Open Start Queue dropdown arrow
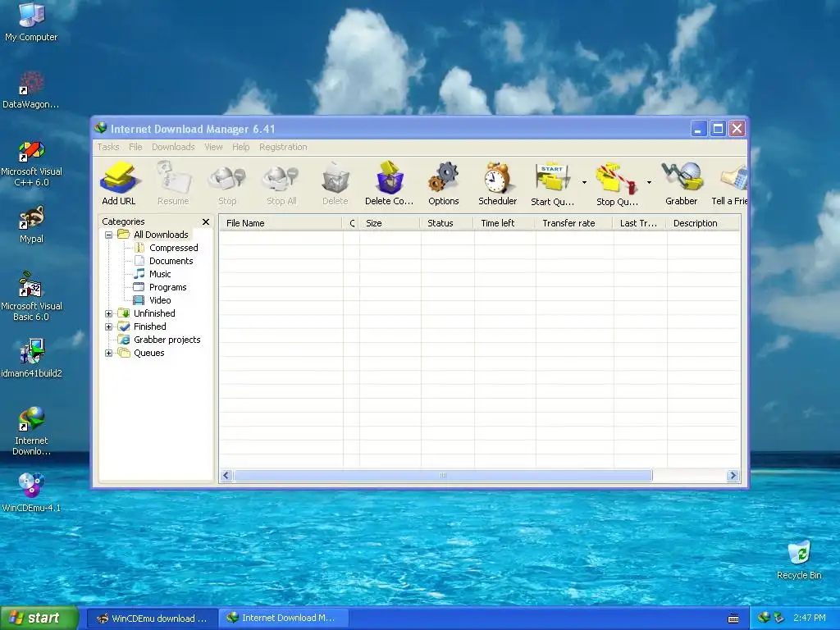This screenshot has width=840, height=630. tap(584, 183)
